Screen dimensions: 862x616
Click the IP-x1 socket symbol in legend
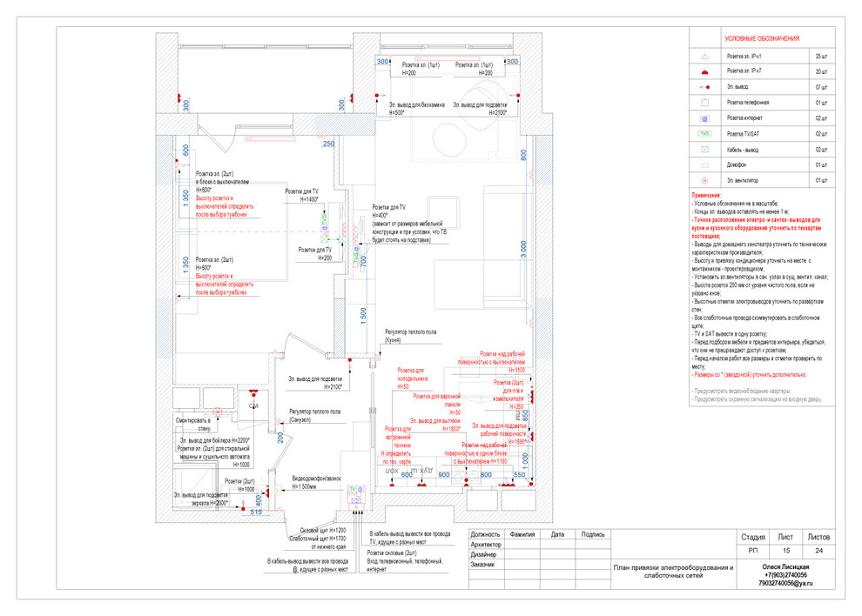[706, 56]
